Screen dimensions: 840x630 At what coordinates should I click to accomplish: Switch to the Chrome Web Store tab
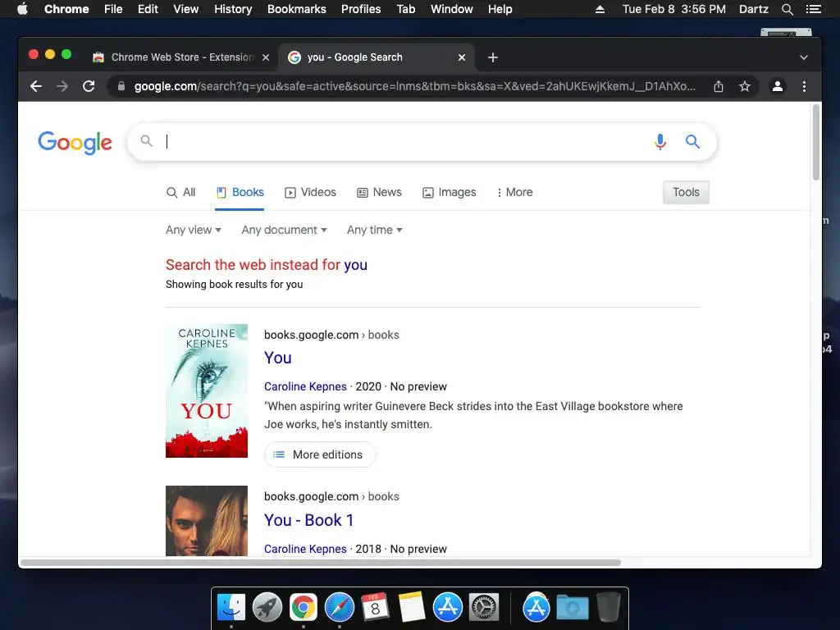click(181, 57)
